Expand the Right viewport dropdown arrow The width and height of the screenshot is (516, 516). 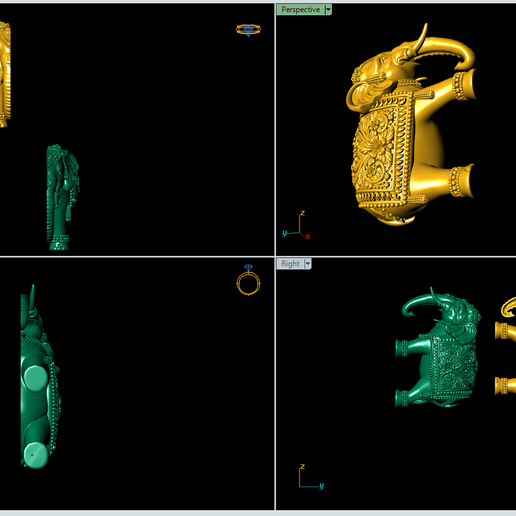[308, 264]
